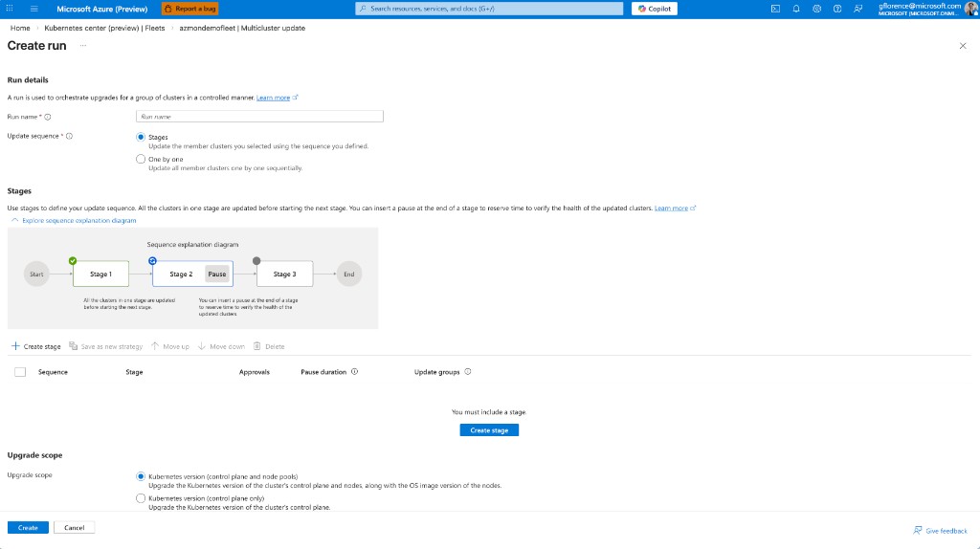This screenshot has width=980, height=549.
Task: Select Kubernetes version control plane only
Action: 141,498
